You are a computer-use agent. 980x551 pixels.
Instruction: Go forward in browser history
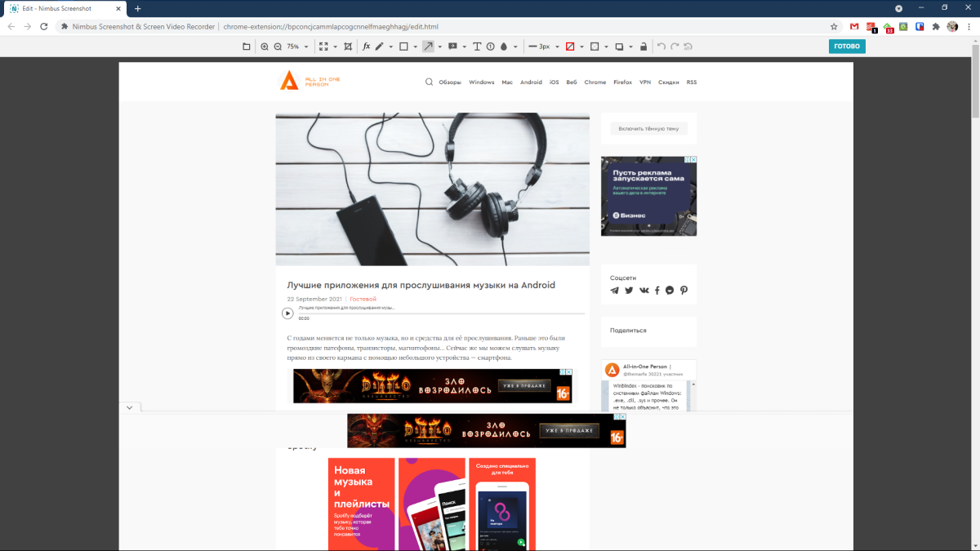[x=28, y=26]
